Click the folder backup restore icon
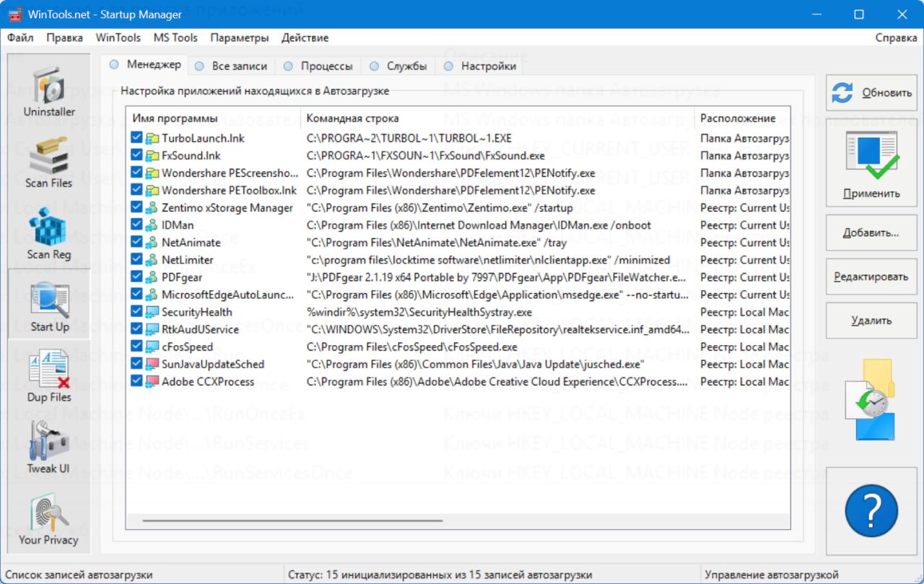Image resolution: width=924 pixels, height=584 pixels. [x=871, y=401]
